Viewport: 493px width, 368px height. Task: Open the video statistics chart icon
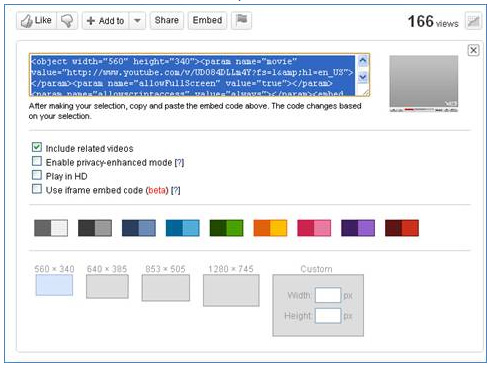point(473,21)
